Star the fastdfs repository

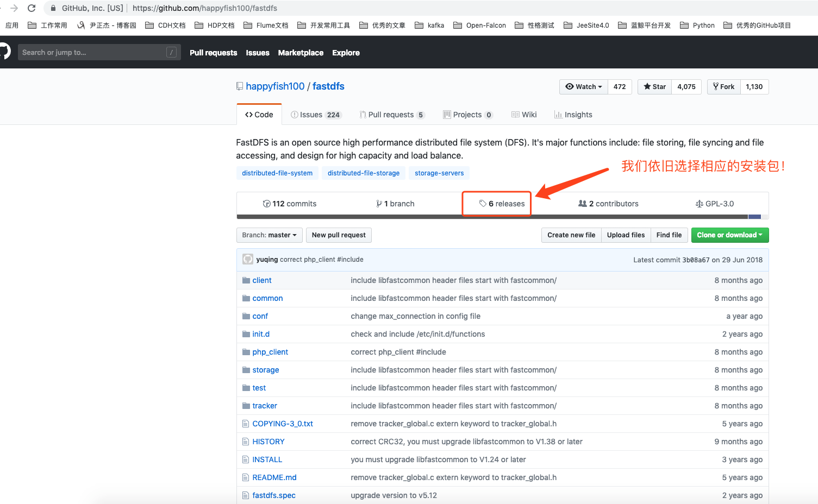click(x=655, y=87)
